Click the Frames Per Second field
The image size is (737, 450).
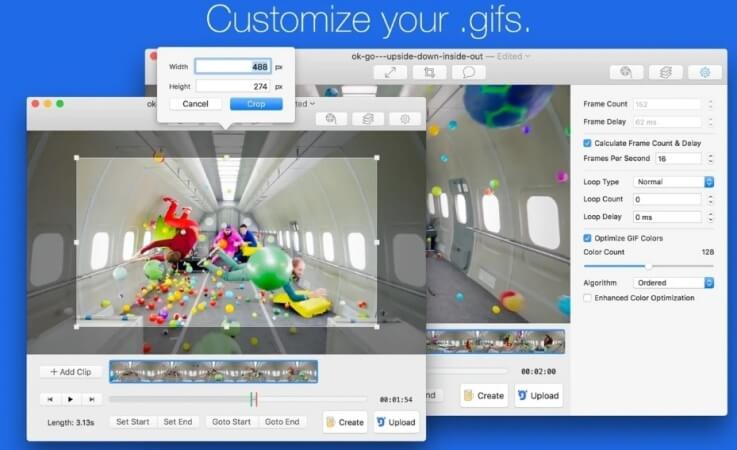[x=679, y=158]
